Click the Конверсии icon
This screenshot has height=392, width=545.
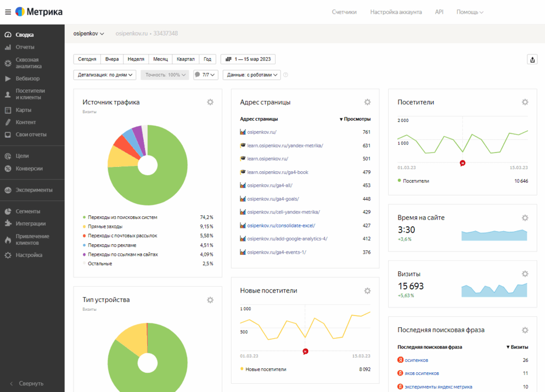(8, 169)
